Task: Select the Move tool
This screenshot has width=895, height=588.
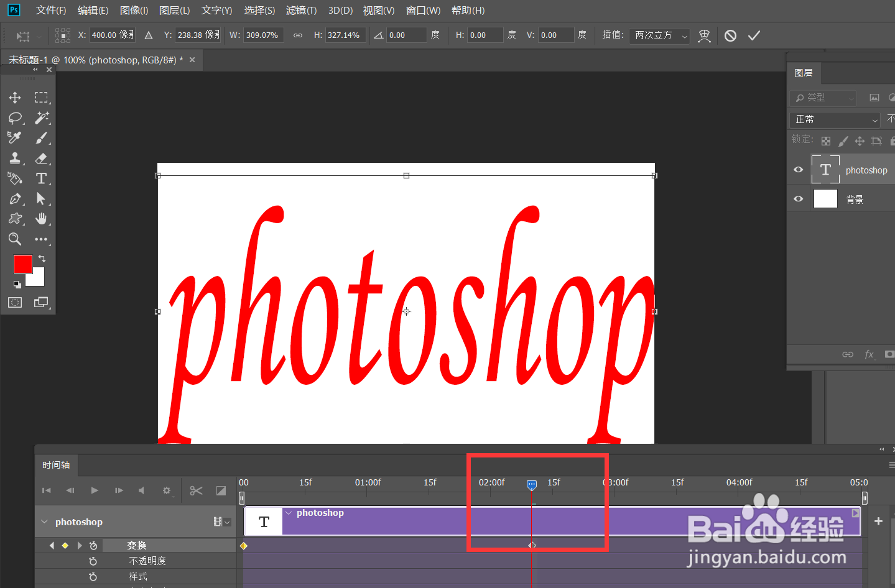Action: pos(15,98)
